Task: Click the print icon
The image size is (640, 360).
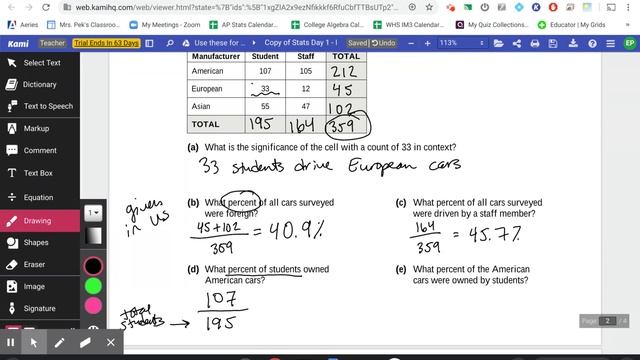Action: point(535,43)
